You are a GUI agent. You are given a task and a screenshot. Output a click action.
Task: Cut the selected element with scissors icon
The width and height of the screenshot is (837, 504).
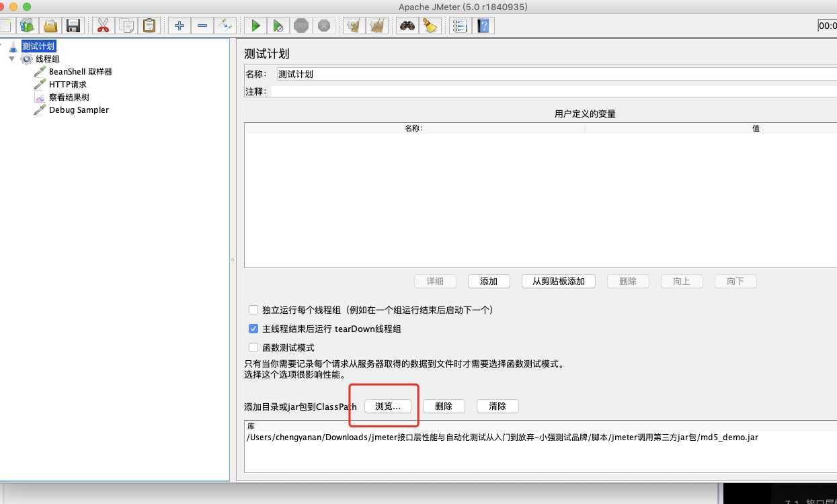[x=103, y=26]
